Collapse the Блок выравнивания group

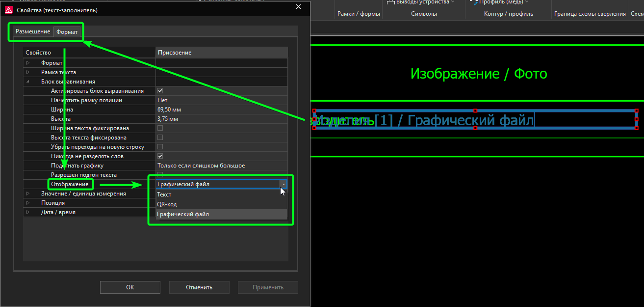(x=28, y=82)
